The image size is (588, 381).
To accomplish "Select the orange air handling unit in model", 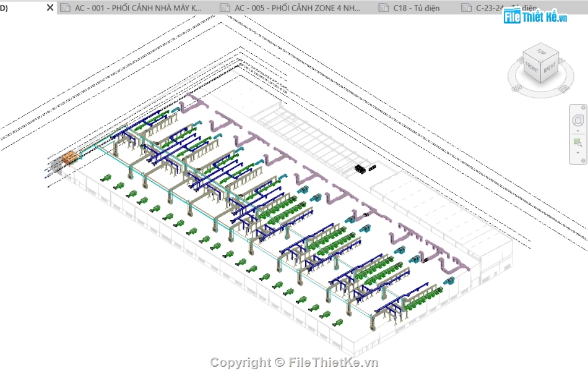I will click(70, 157).
